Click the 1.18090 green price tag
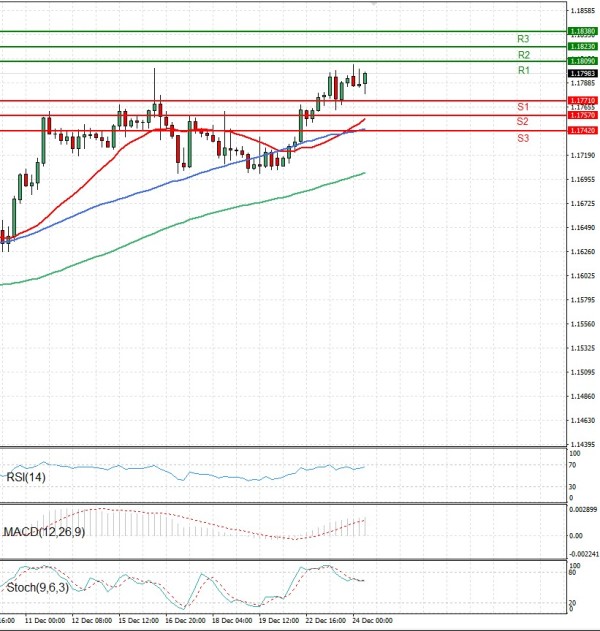This screenshot has height=631, width=600. tap(582, 61)
